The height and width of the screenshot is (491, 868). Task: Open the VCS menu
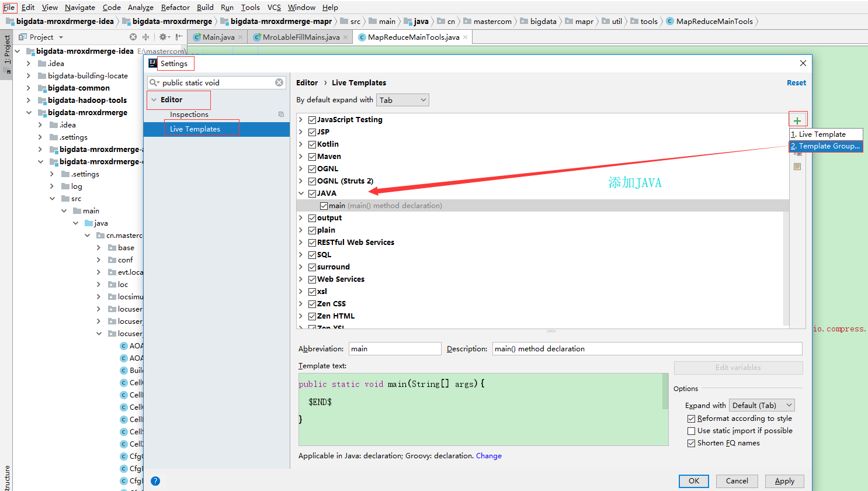pos(274,8)
